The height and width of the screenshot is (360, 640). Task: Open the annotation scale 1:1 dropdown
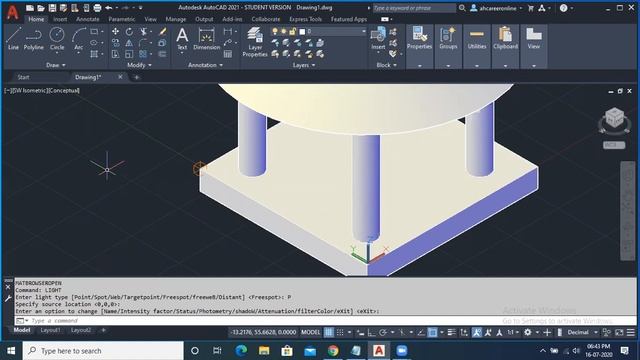click(x=513, y=333)
